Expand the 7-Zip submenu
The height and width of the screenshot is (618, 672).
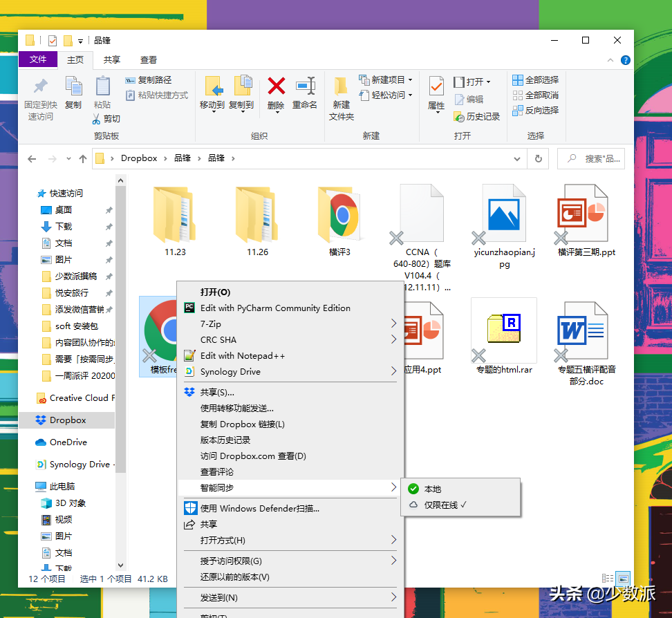[393, 324]
